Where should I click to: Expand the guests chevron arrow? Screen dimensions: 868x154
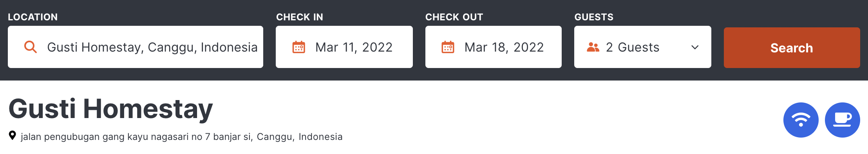tap(695, 47)
